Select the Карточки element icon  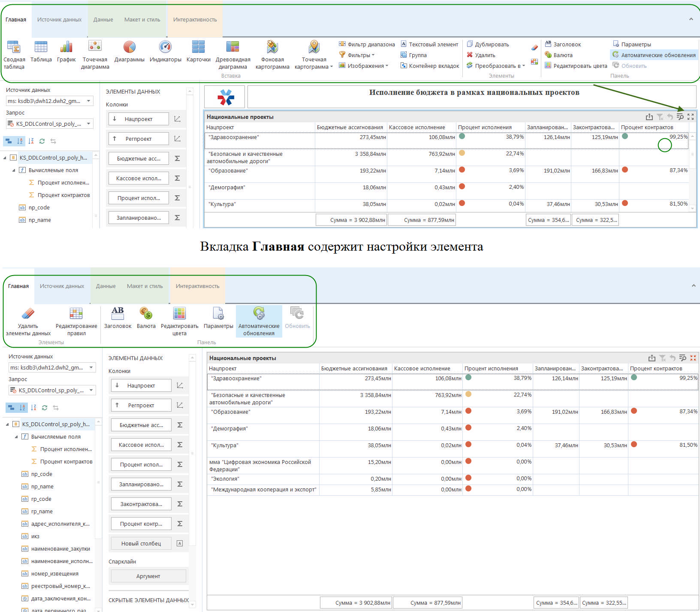(198, 47)
